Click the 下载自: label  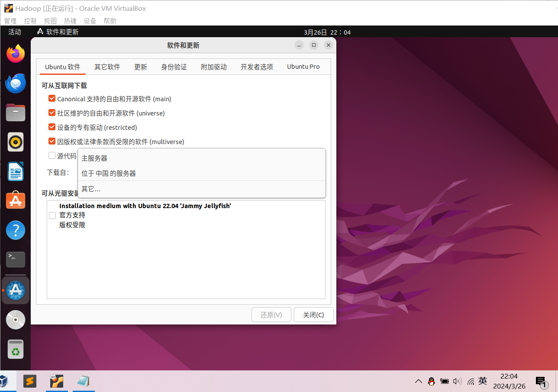click(x=58, y=172)
